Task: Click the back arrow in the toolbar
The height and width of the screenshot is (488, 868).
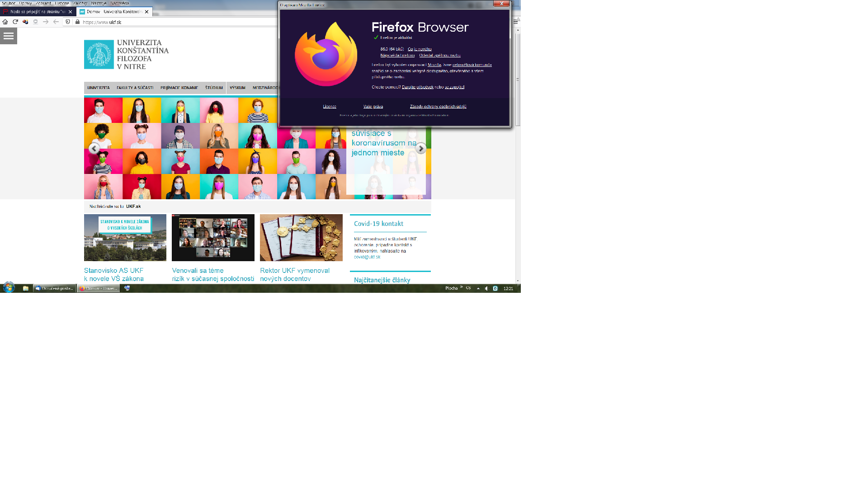Action: click(56, 22)
